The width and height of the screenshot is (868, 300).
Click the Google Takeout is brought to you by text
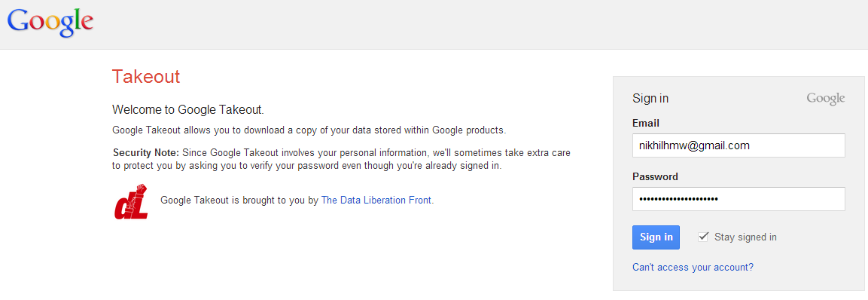point(239,201)
